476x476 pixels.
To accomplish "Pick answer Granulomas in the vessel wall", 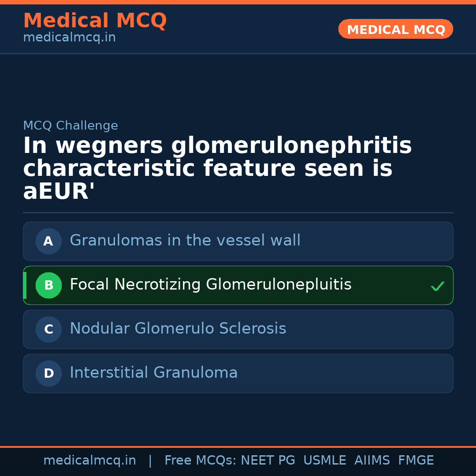I will pos(185,241).
